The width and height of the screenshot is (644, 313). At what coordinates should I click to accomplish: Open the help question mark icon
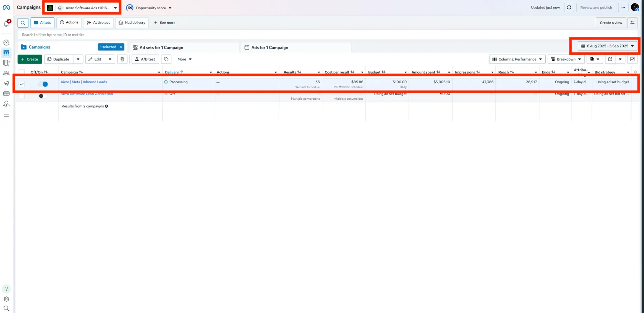coord(6,289)
